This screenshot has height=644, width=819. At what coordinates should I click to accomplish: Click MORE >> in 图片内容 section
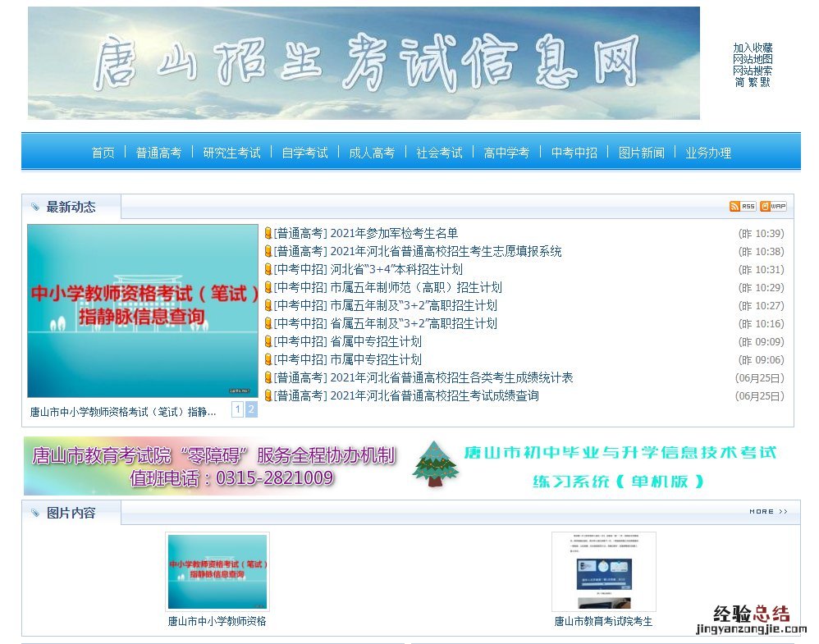(x=768, y=511)
